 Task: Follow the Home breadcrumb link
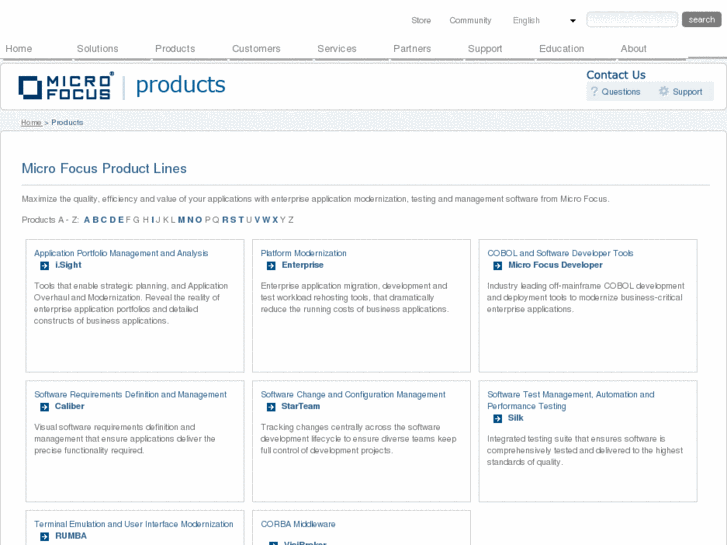click(x=31, y=123)
